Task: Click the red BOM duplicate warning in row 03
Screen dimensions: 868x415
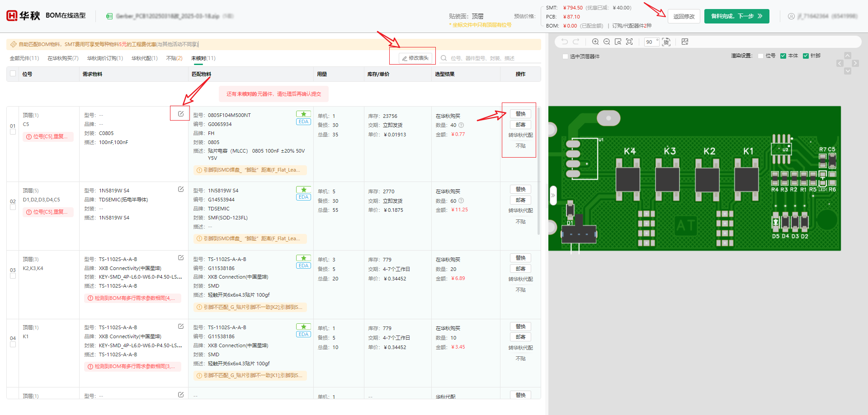Action: (132, 298)
